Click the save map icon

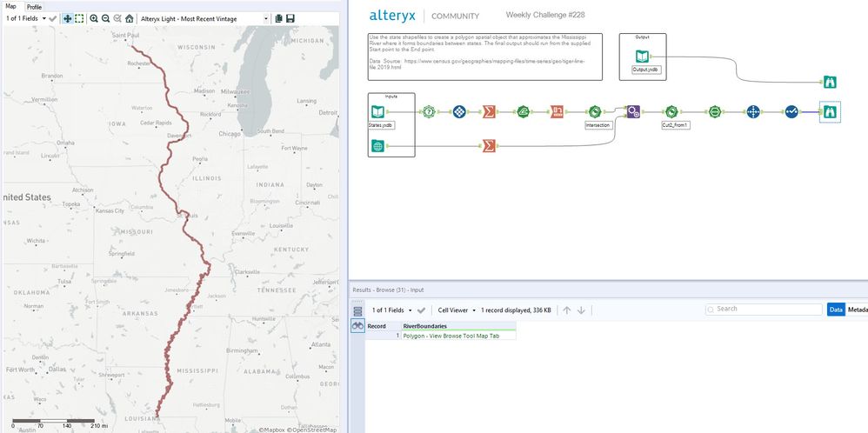point(290,18)
